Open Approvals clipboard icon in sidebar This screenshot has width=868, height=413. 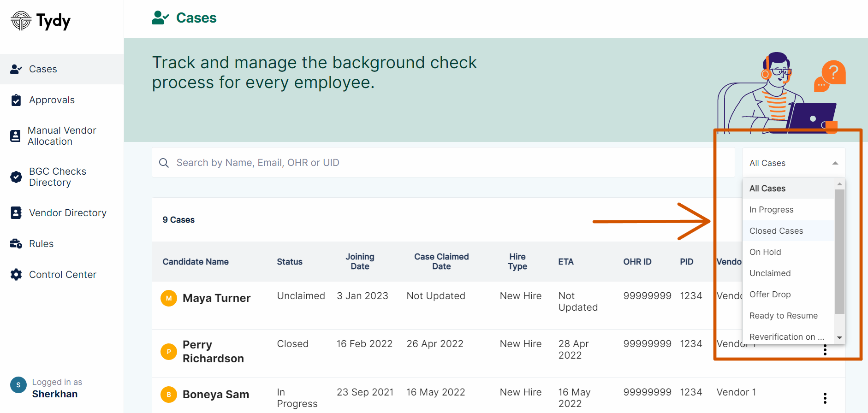pyautogui.click(x=16, y=100)
